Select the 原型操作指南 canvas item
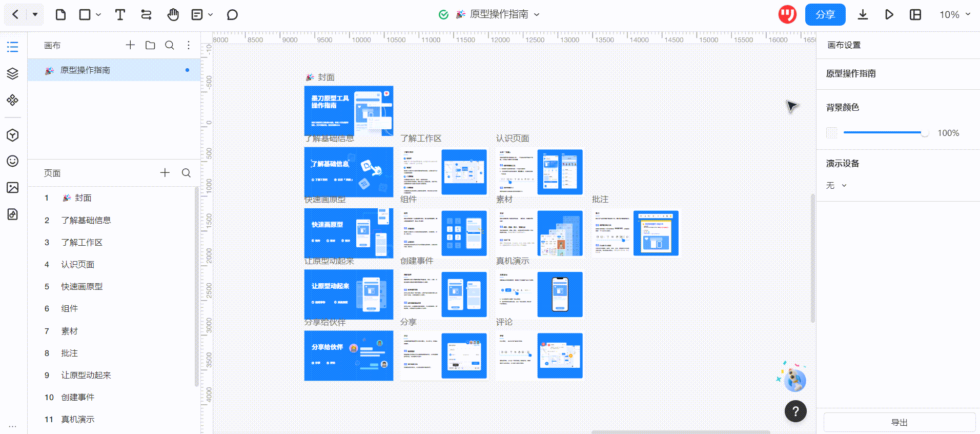980x434 pixels. click(x=114, y=70)
